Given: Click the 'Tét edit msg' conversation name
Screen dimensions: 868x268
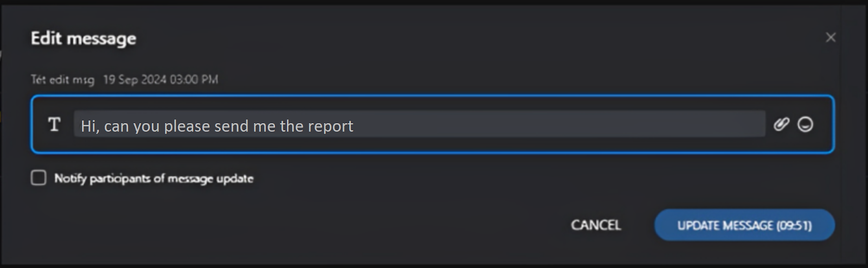Looking at the screenshot, I should pos(62,80).
